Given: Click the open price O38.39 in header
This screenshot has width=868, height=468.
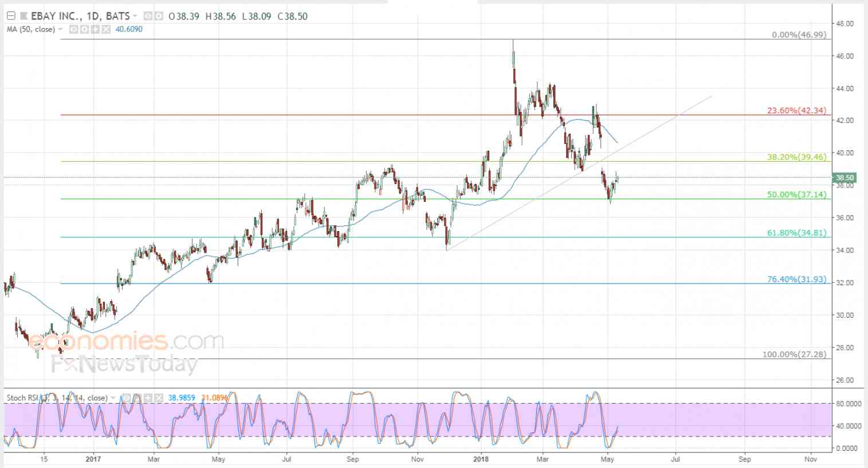Looking at the screenshot, I should (184, 16).
